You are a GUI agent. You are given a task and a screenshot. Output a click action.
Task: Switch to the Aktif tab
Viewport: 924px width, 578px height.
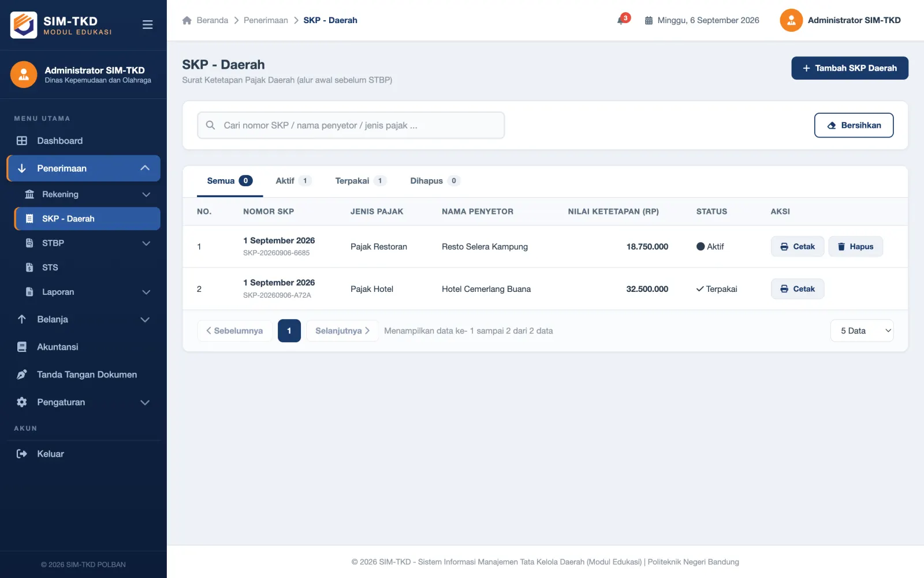293,181
